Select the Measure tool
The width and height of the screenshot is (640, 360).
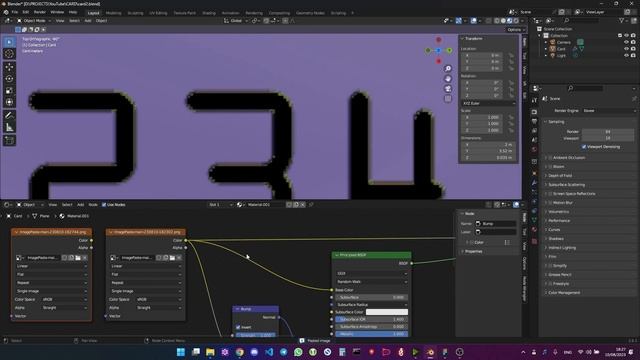tap(10, 128)
